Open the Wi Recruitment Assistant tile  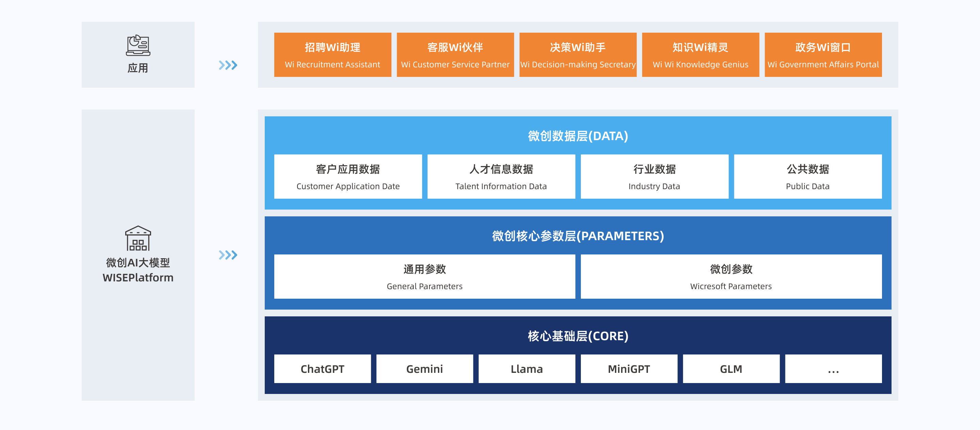(x=332, y=55)
